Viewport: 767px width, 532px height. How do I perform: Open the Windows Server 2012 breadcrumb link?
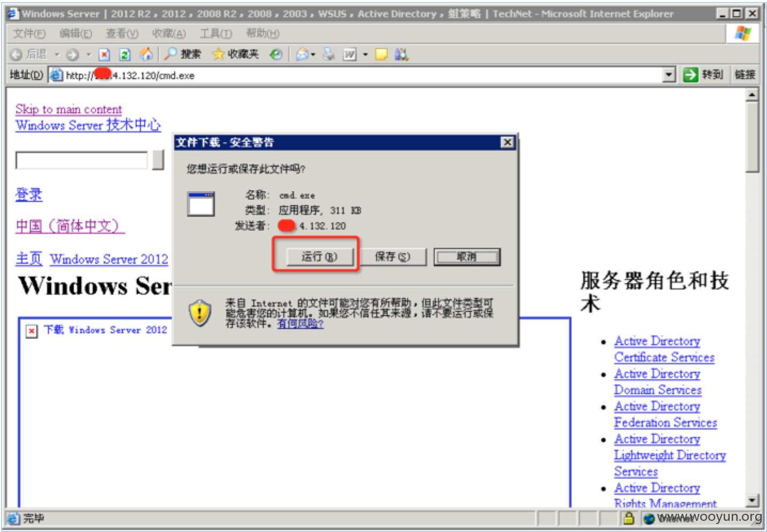coord(109,259)
